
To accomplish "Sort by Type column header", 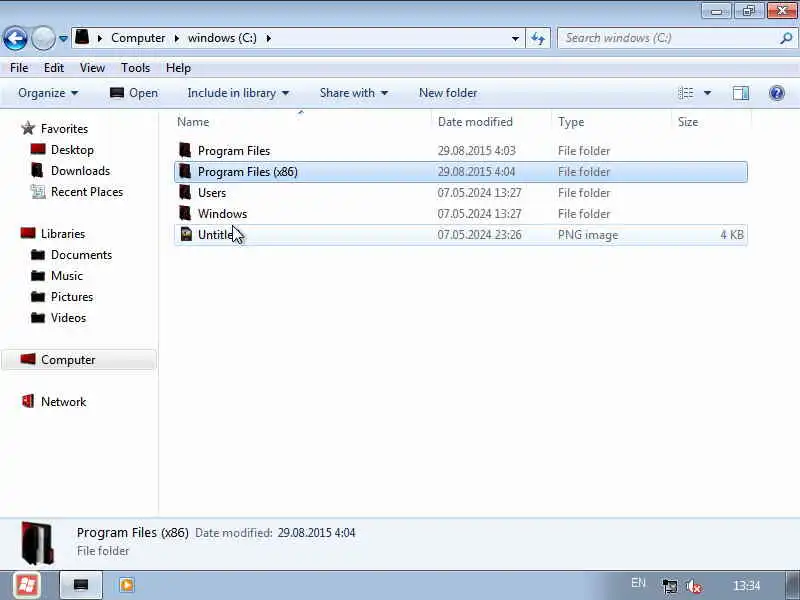I will coord(571,122).
